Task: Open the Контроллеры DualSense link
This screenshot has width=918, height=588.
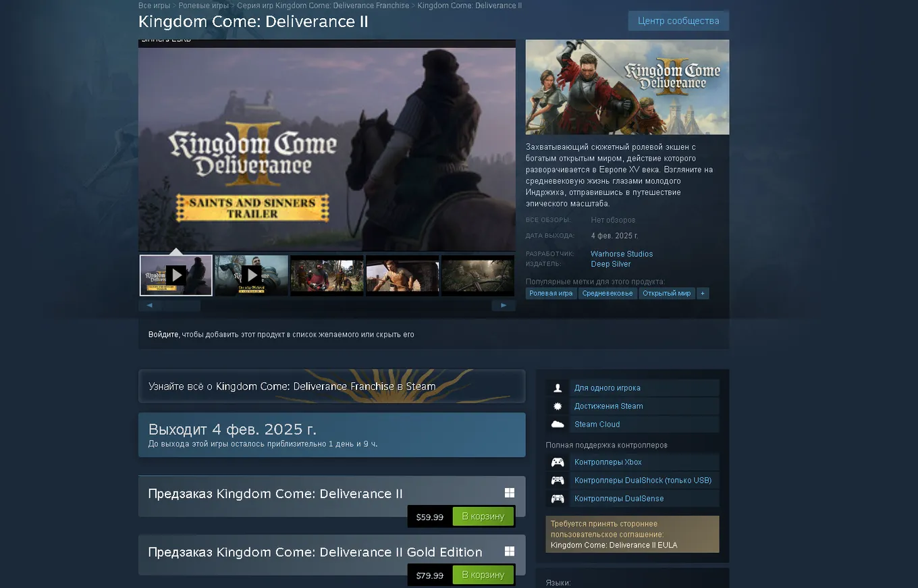Action: [x=619, y=499]
